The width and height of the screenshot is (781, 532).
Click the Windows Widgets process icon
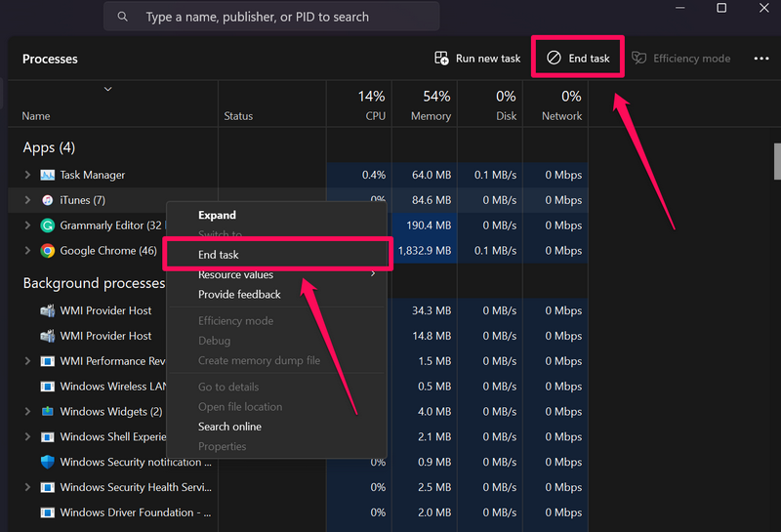click(47, 412)
